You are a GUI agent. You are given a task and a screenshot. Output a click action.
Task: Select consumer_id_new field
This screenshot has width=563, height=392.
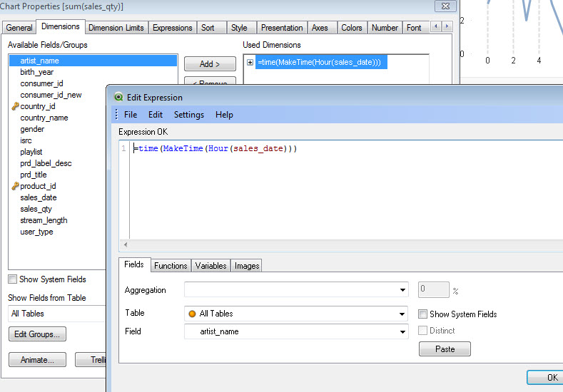pos(51,95)
